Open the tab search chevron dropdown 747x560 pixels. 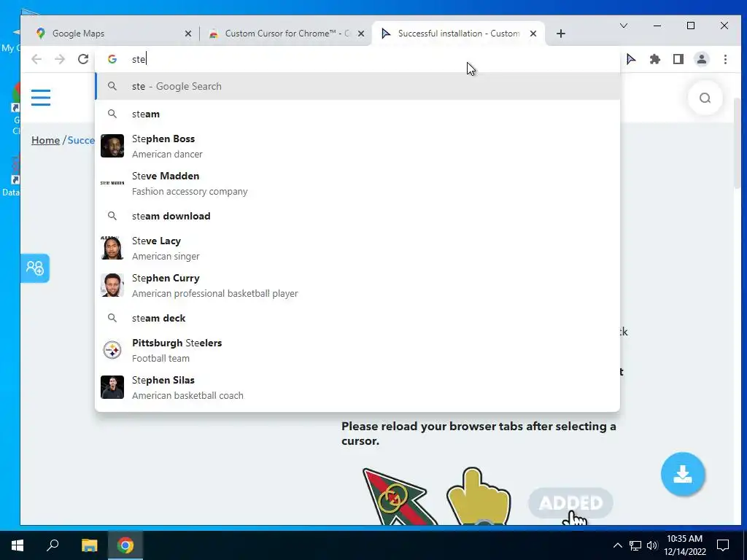[x=623, y=26]
